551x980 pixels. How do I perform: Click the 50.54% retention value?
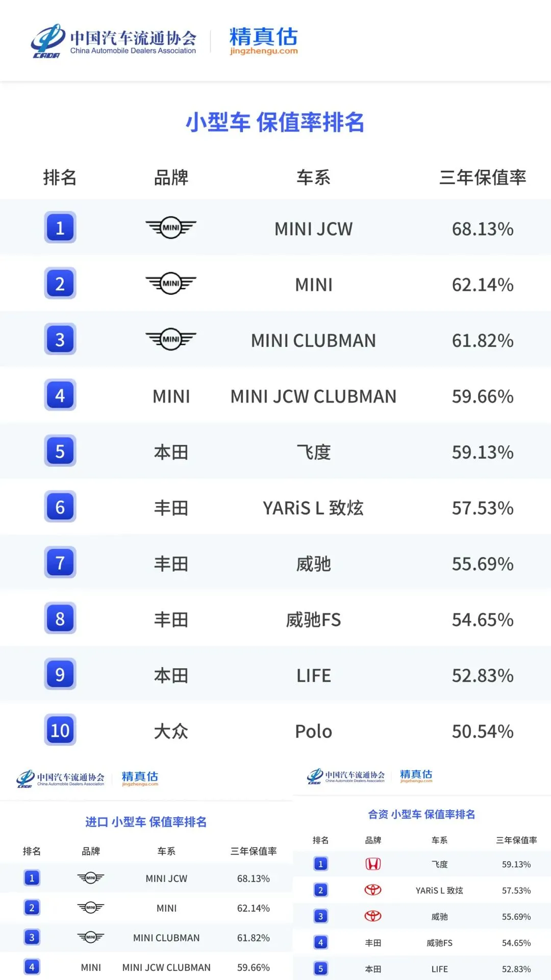click(x=483, y=731)
